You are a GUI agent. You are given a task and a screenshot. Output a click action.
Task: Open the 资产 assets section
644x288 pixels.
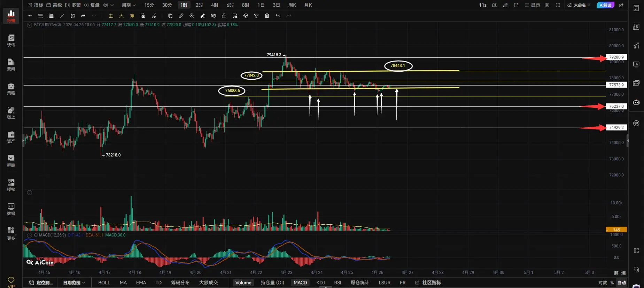point(11,137)
